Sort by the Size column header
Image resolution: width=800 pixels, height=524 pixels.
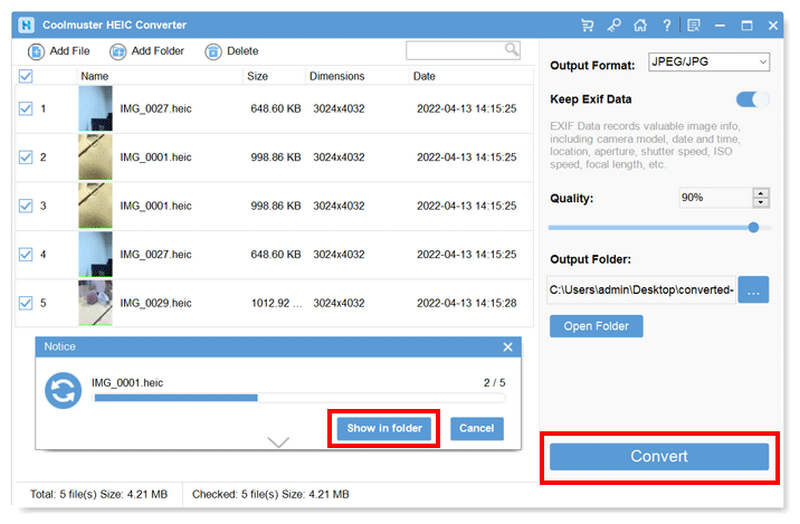[258, 76]
